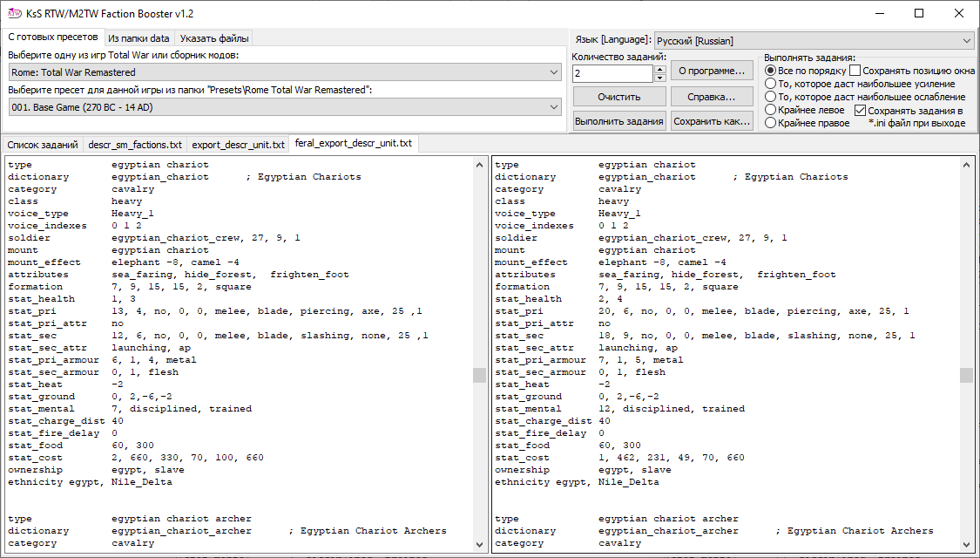
Task: Decrease task count with spinner down arrow
Action: coord(660,78)
